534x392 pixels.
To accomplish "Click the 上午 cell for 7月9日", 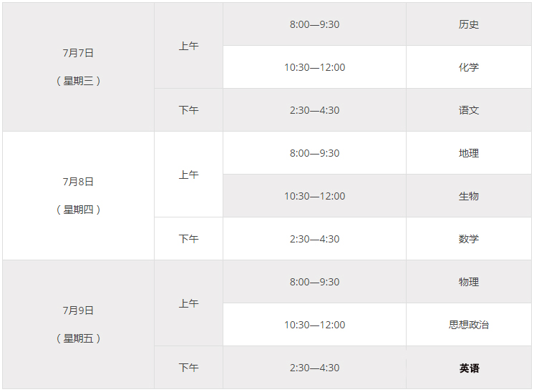I will coord(188,303).
